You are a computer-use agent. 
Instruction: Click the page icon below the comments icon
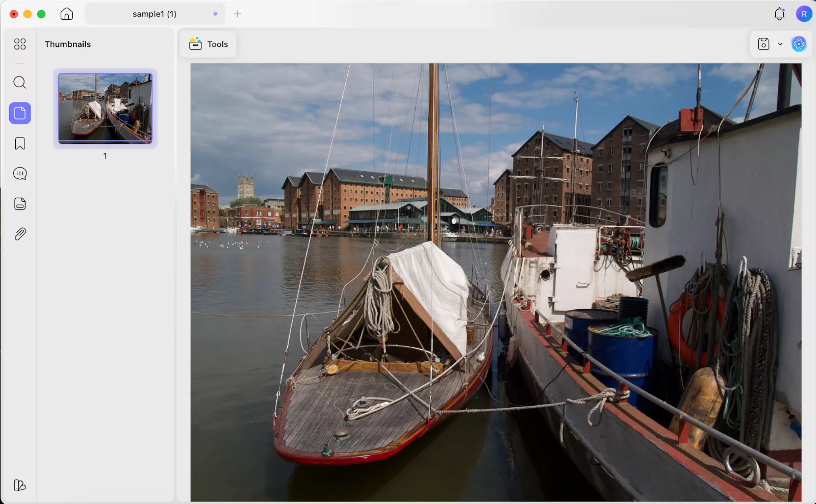click(20, 204)
